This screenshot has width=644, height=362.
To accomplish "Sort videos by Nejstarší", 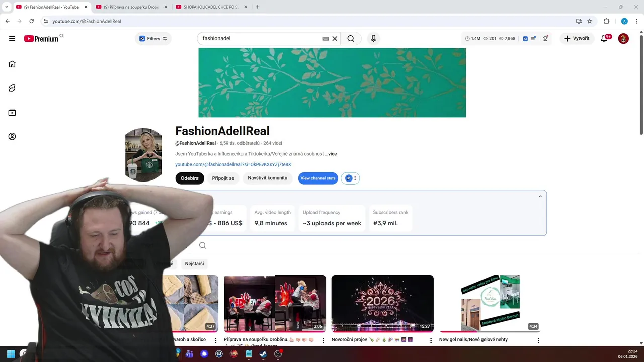I will pos(194,264).
